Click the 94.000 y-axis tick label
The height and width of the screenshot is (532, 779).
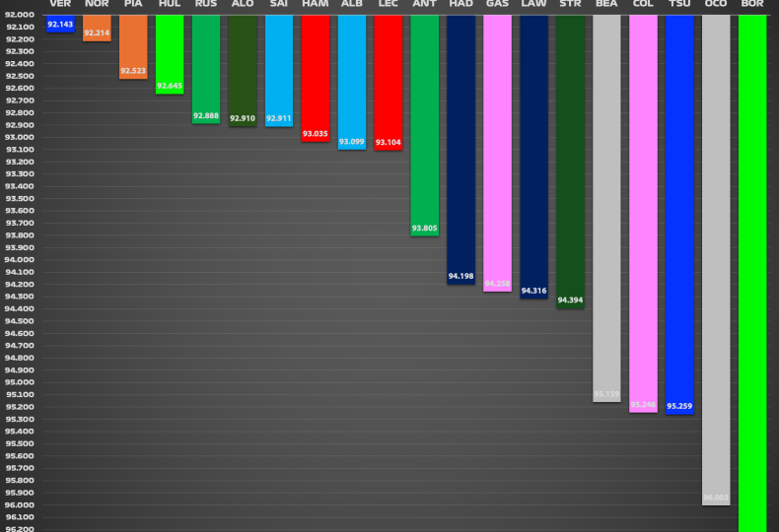19,260
